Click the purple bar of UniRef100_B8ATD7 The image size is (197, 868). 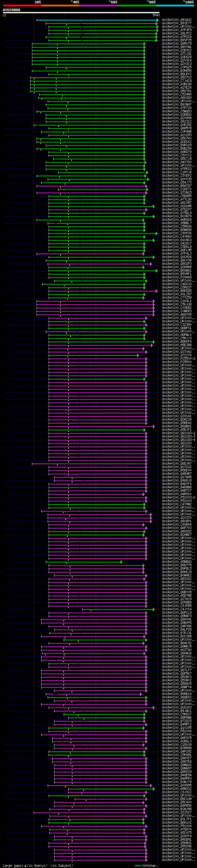[x=92, y=186]
